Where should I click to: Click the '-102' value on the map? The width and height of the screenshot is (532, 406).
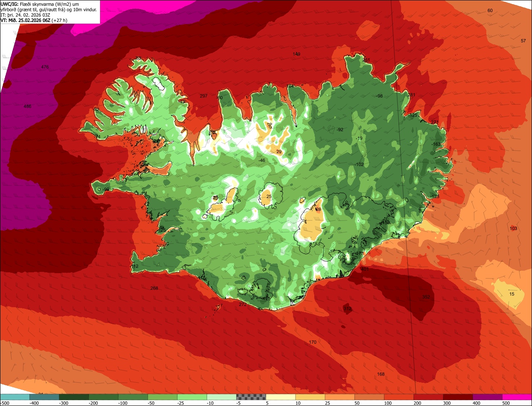point(359,165)
